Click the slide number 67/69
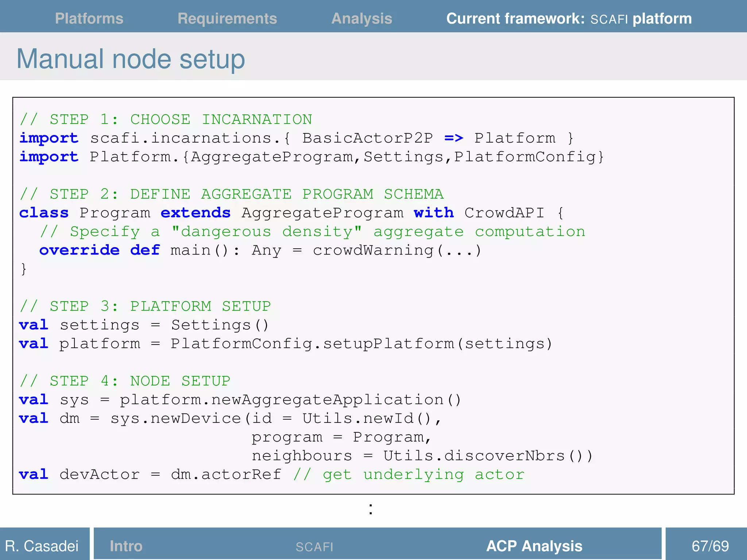This screenshot has width=747, height=560. tap(710, 546)
